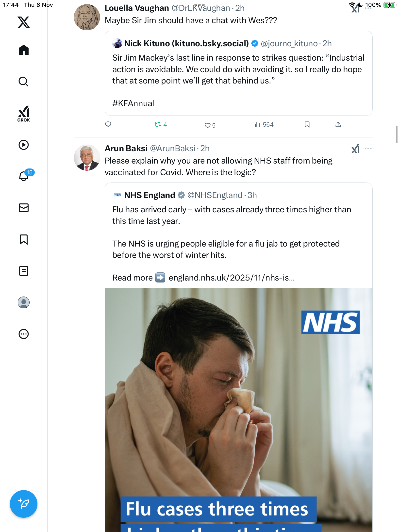Go to X logo home
The width and height of the screenshot is (399, 532).
[24, 22]
